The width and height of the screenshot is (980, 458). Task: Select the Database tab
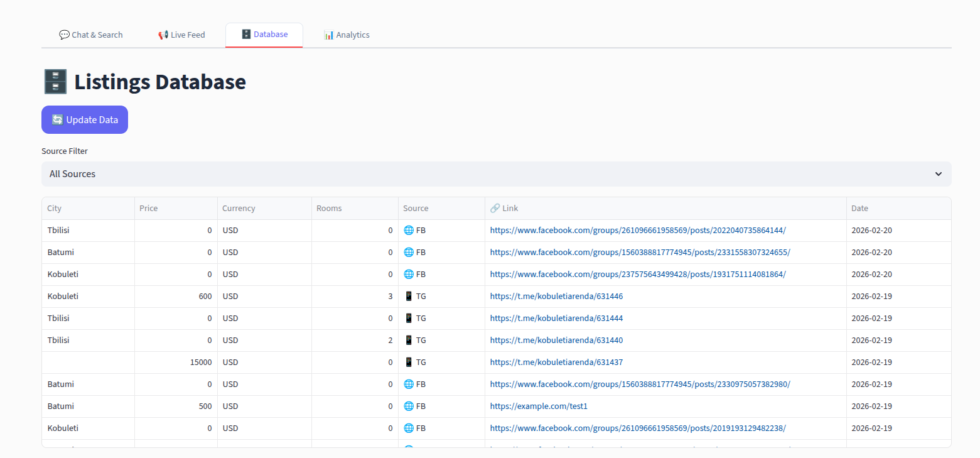point(264,35)
